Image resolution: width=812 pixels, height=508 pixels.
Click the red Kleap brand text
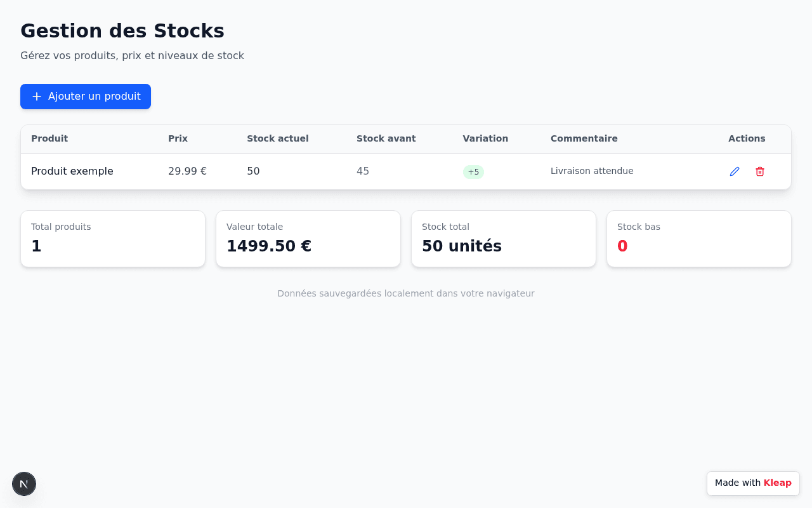(x=777, y=483)
